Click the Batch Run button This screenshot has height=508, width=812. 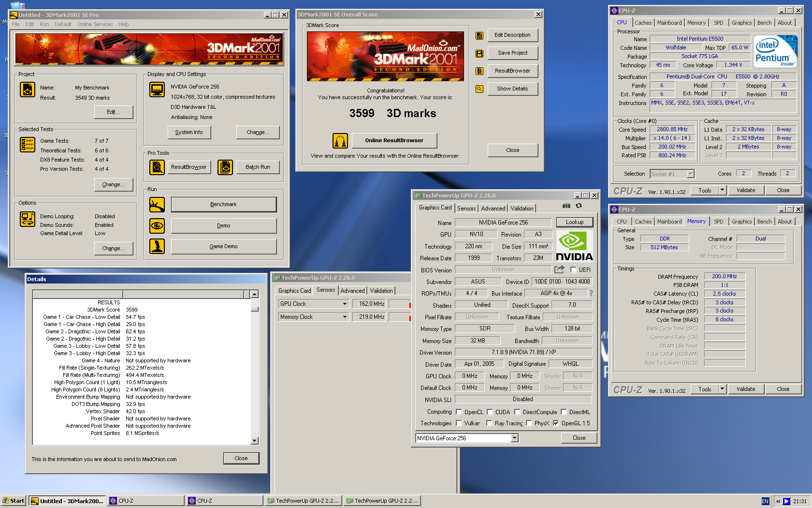coord(258,167)
